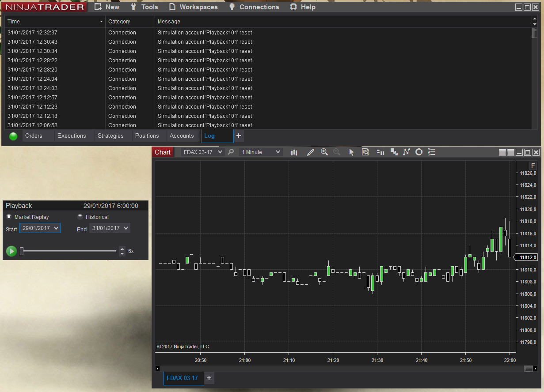544x392 pixels.
Task: Click the Category column header
Action: (130, 22)
